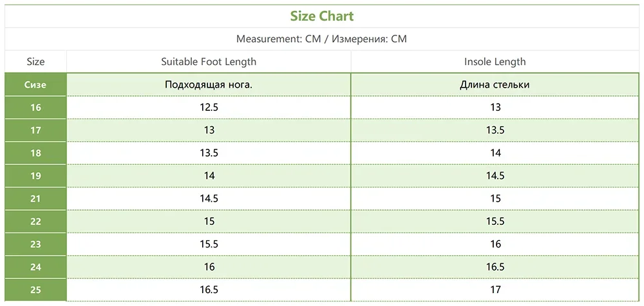Select size 16 row label
Screen dimensions: 644x306
click(x=35, y=108)
